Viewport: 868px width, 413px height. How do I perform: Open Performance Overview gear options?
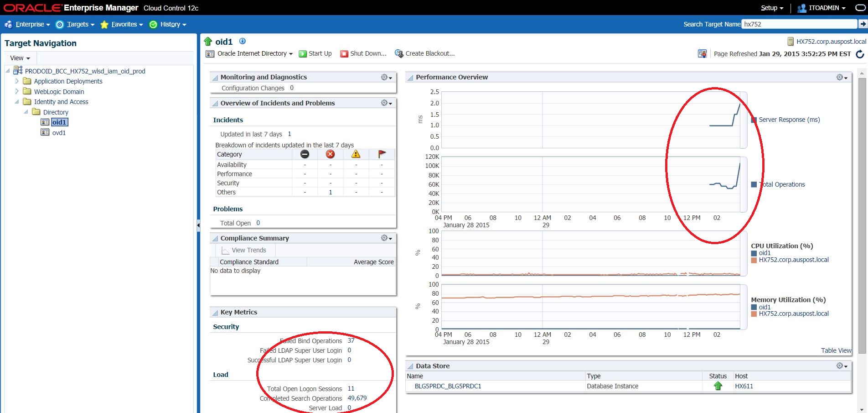tap(842, 78)
